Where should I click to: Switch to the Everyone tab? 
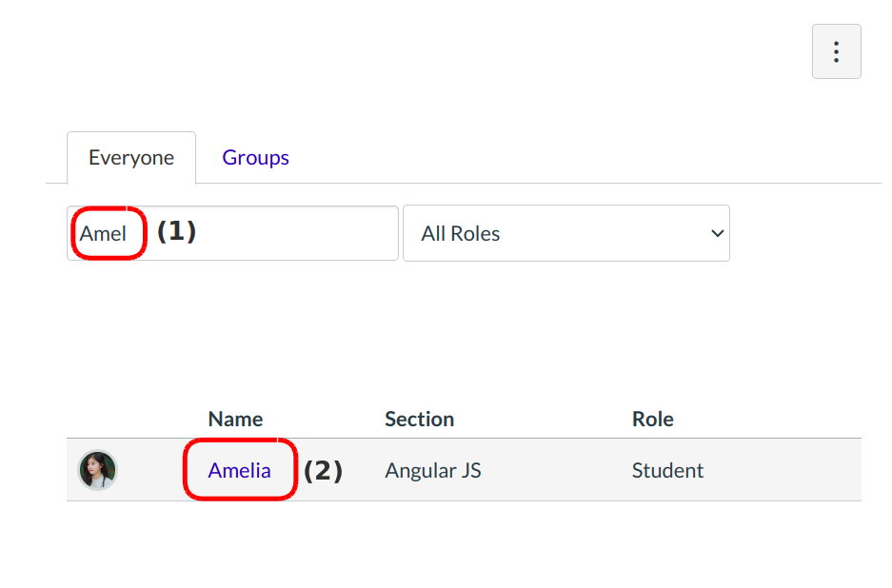[131, 158]
